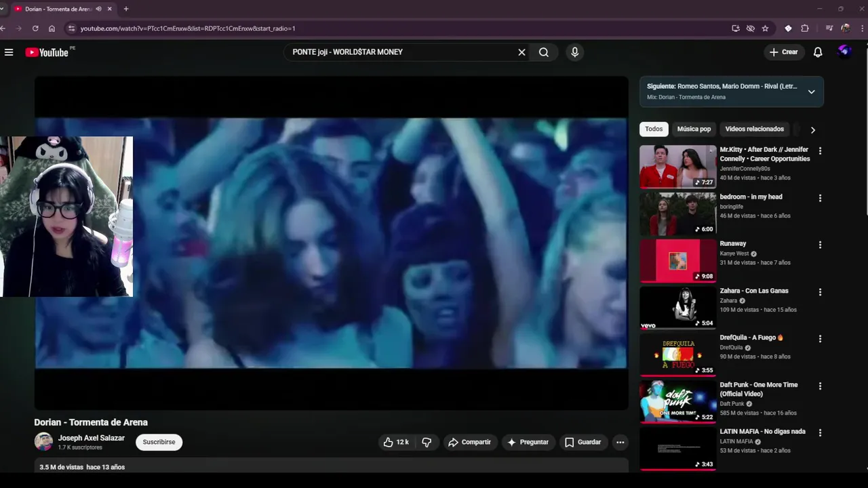Viewport: 868px width, 488px height.
Task: Go back in the browser
Action: [x=3, y=28]
